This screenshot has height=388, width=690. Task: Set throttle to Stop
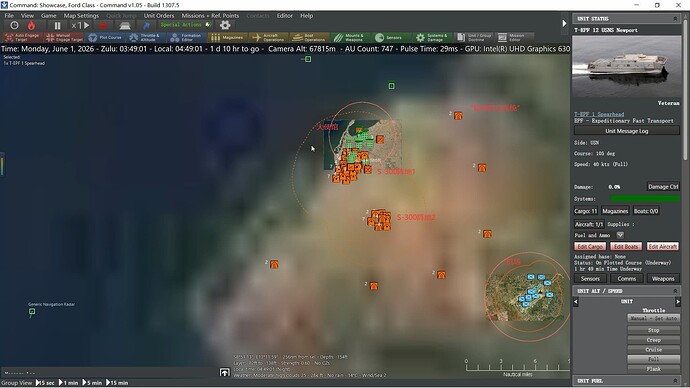coord(653,330)
